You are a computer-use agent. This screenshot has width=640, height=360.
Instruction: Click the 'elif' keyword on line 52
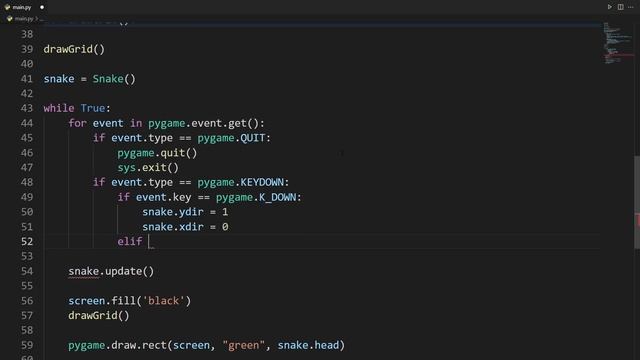(130, 241)
